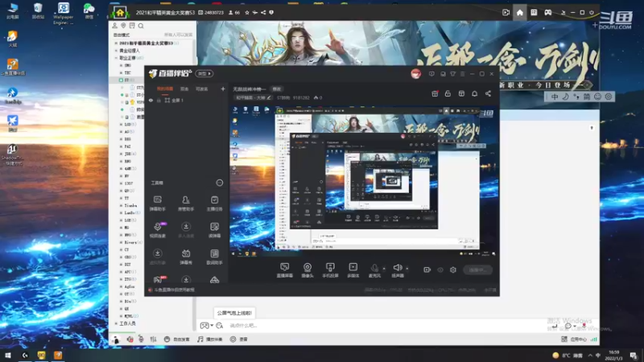
Task: Open the feedback message icon in title bar
Action: (x=431, y=74)
